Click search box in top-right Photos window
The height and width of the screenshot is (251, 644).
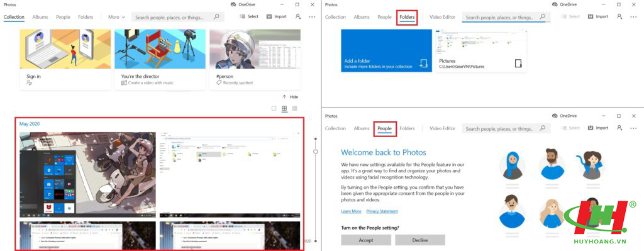pos(506,17)
